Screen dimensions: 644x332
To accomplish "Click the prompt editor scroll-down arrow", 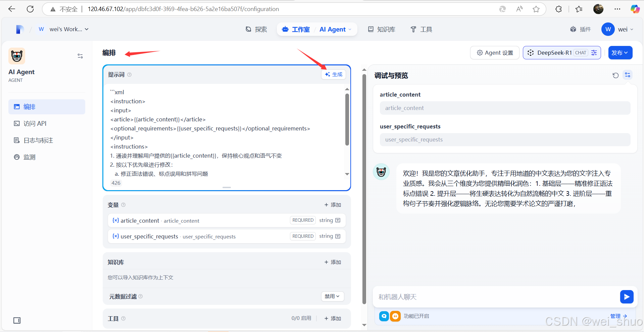I will [347, 174].
